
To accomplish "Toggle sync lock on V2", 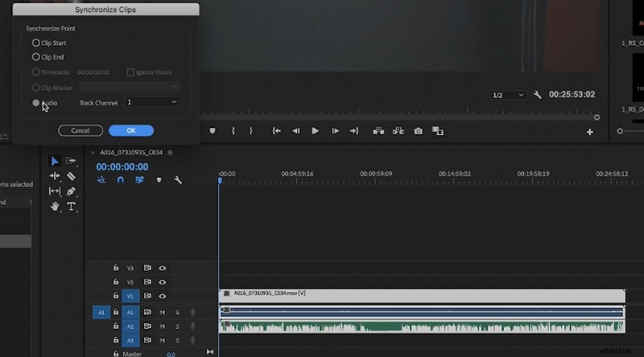I will click(147, 282).
